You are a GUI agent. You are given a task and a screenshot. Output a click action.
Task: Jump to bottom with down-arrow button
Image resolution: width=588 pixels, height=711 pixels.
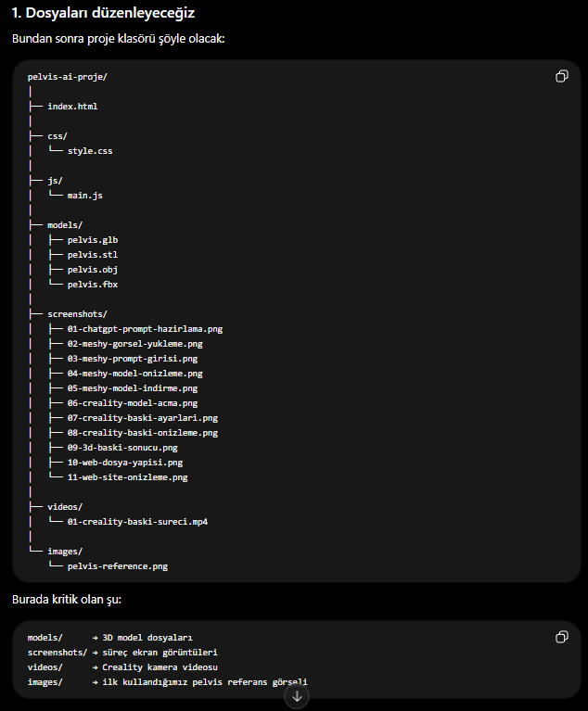(297, 696)
